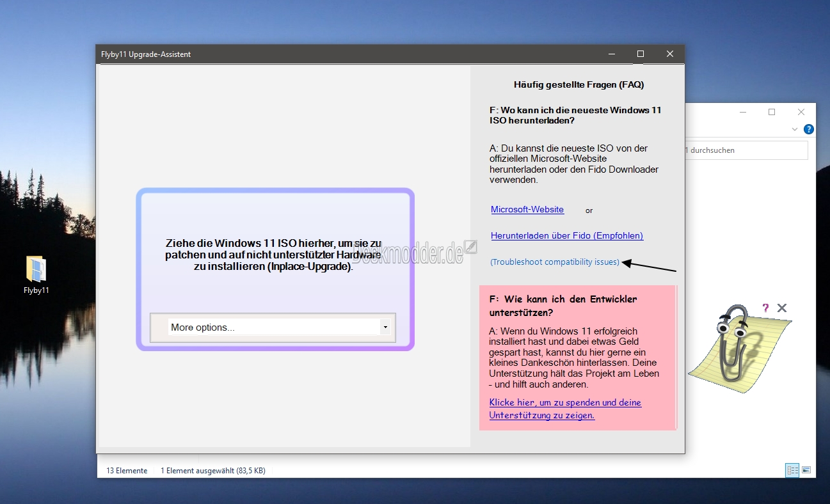The width and height of the screenshot is (830, 504).
Task: Switch Explorer to large icons view
Action: [x=806, y=470]
